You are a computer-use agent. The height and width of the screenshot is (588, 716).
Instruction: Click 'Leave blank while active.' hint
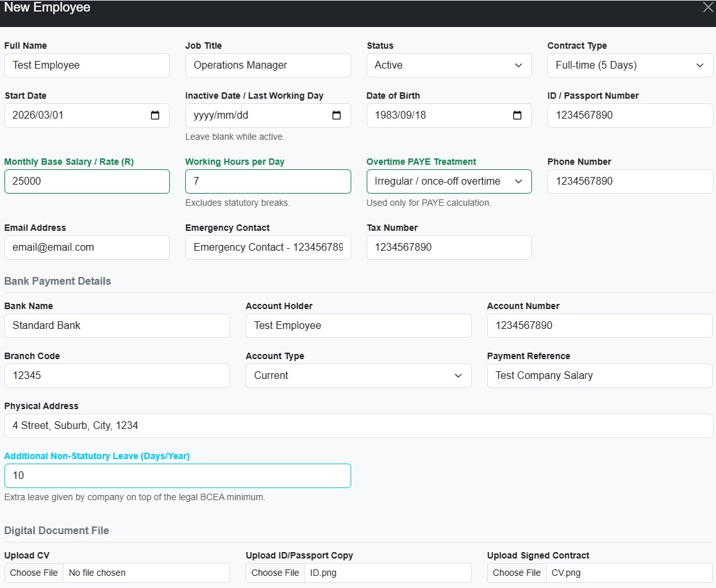tap(235, 137)
